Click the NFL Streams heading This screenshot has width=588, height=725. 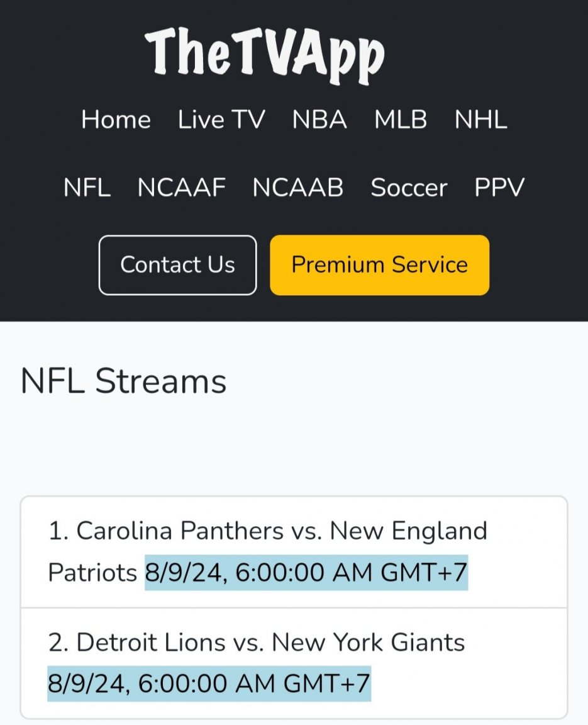(x=123, y=381)
